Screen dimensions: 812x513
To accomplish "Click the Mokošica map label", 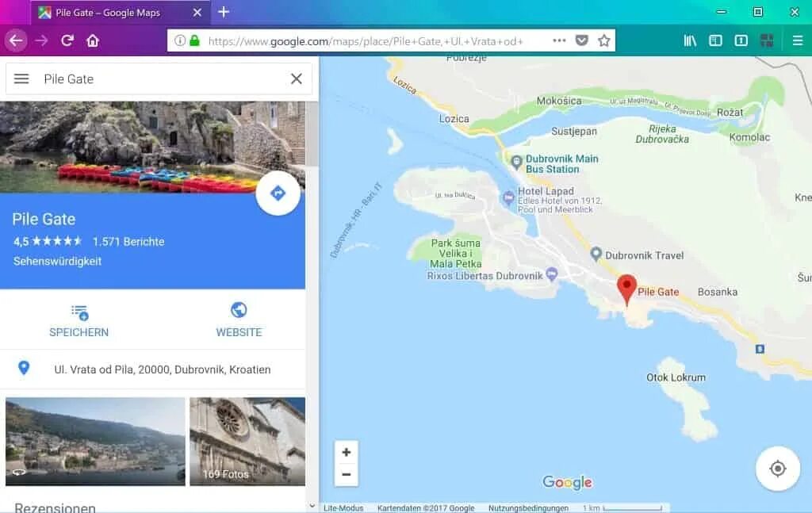I will pyautogui.click(x=559, y=101).
